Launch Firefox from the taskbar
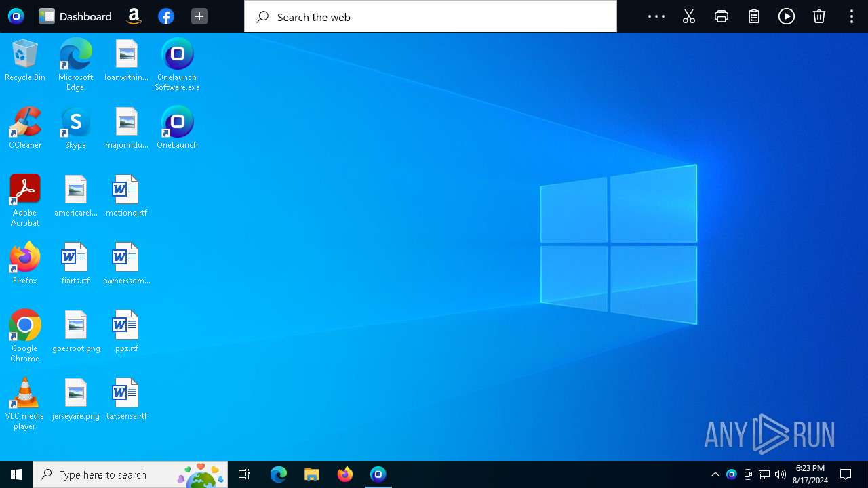 tap(345, 474)
